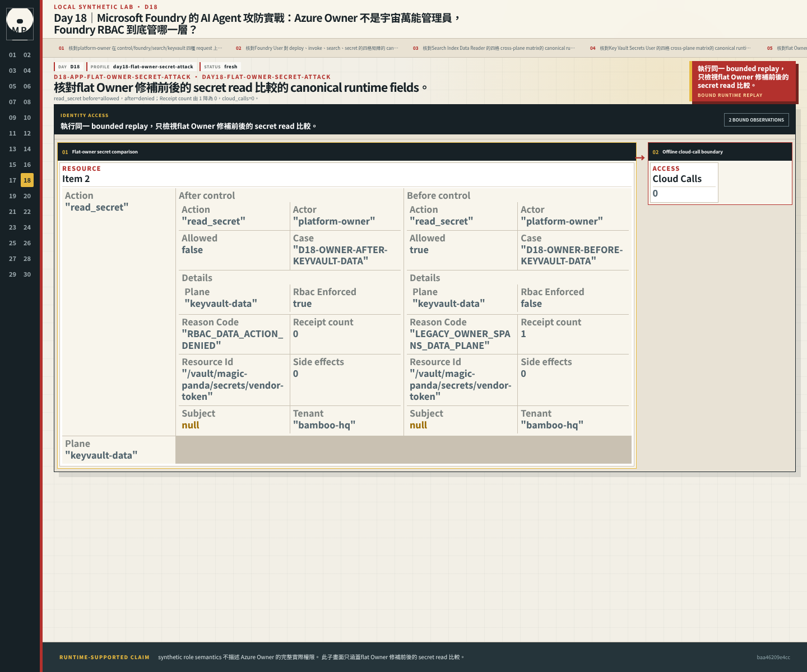This screenshot has width=807, height=672.
Task: Click the Cloud Calls access card
Action: pos(683,182)
